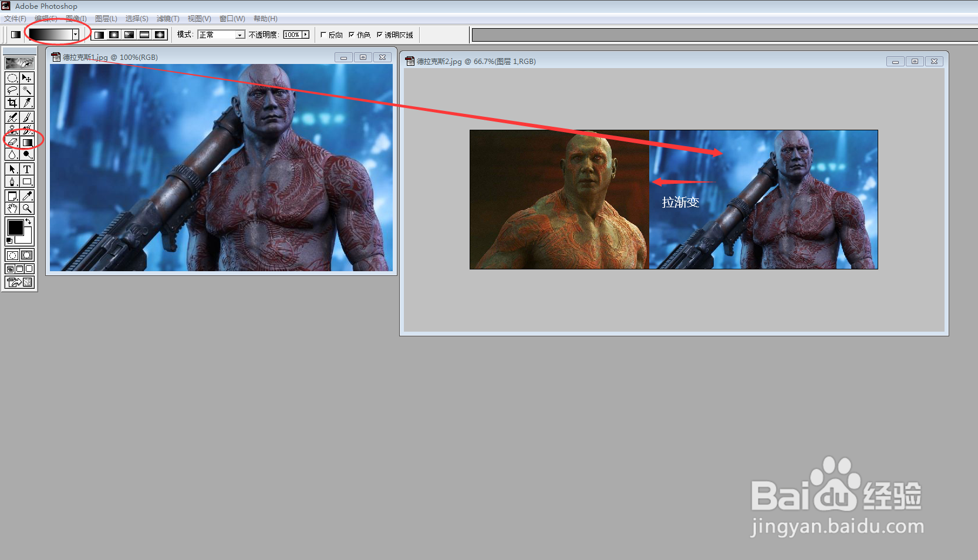Screen dimensions: 978x560
Task: Choose Reflected Gradient style
Action: point(145,35)
